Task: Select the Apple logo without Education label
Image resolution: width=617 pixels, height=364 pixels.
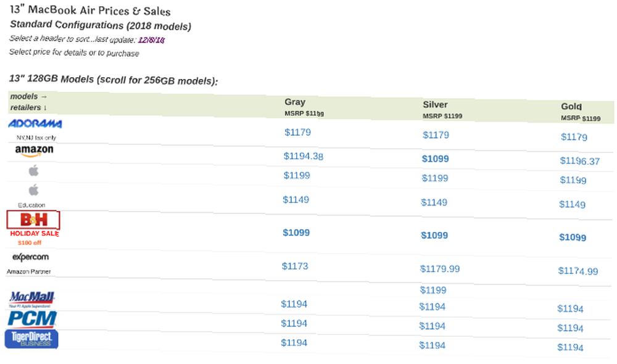Action: point(34,170)
